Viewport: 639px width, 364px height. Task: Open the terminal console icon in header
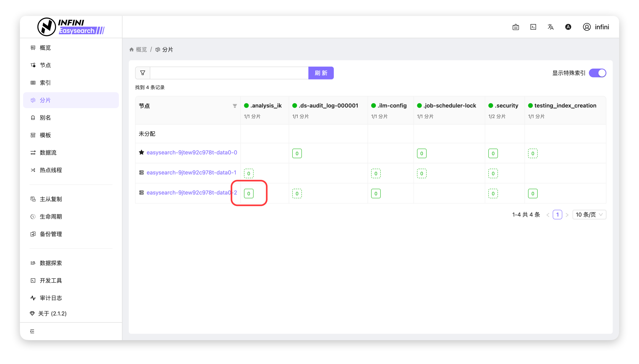[x=533, y=27]
